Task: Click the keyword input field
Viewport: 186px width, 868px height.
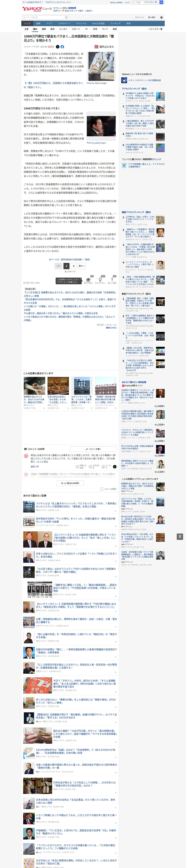Action: pyautogui.click(x=44, y=18)
